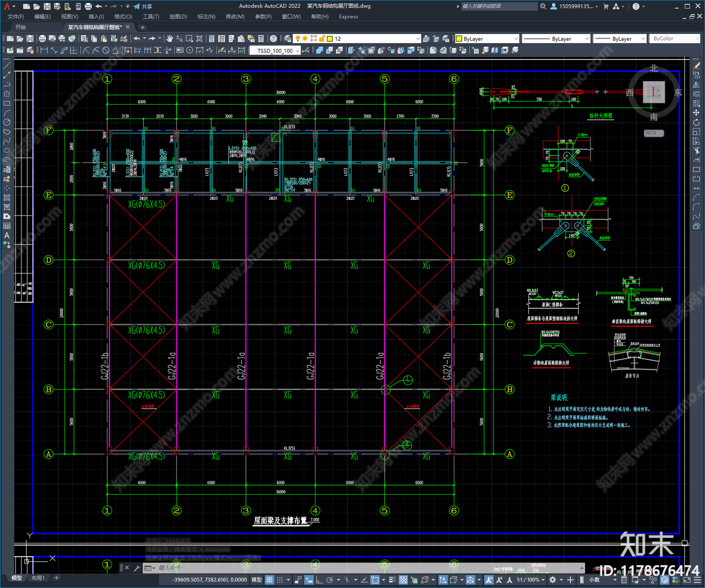Open the 标注(N) menu
Screen dimensions: 705x588
coord(206,17)
